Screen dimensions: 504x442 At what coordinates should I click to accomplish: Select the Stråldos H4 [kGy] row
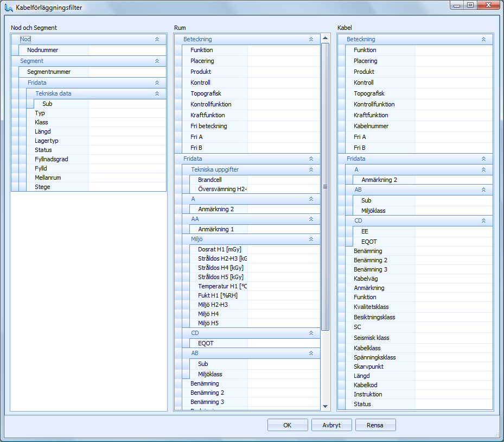coord(255,268)
